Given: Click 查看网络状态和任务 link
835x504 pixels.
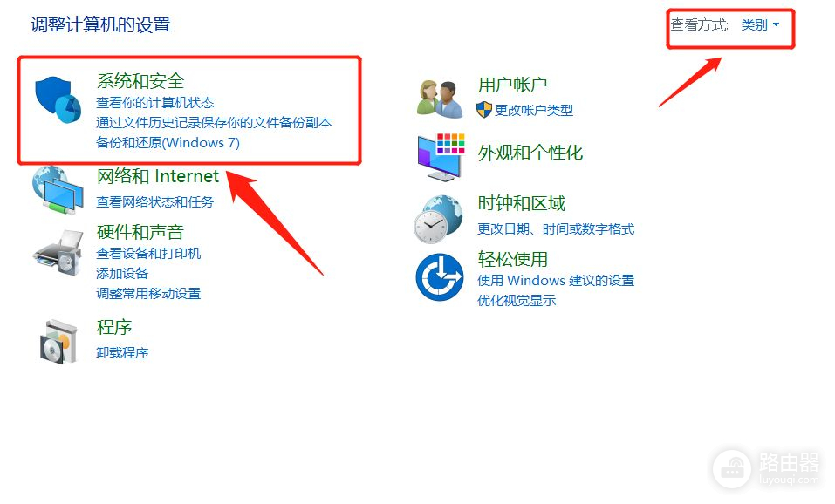Looking at the screenshot, I should (x=155, y=201).
